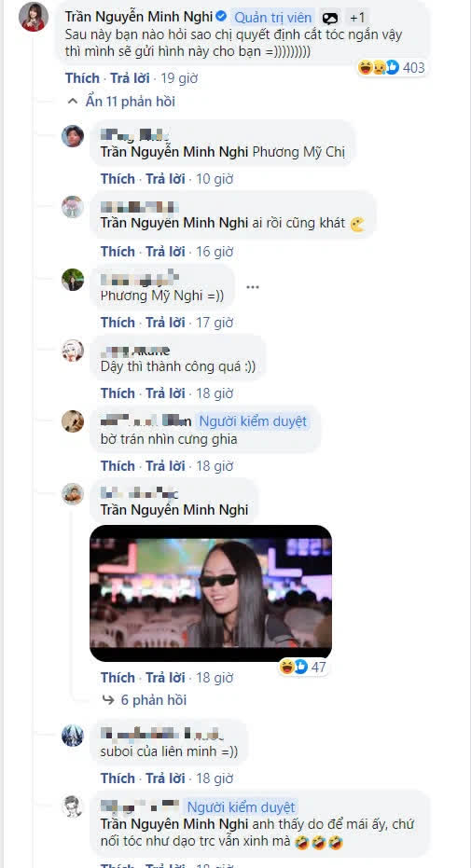Expand the '6 phản hồi' replies
The image size is (471, 868).
click(145, 700)
